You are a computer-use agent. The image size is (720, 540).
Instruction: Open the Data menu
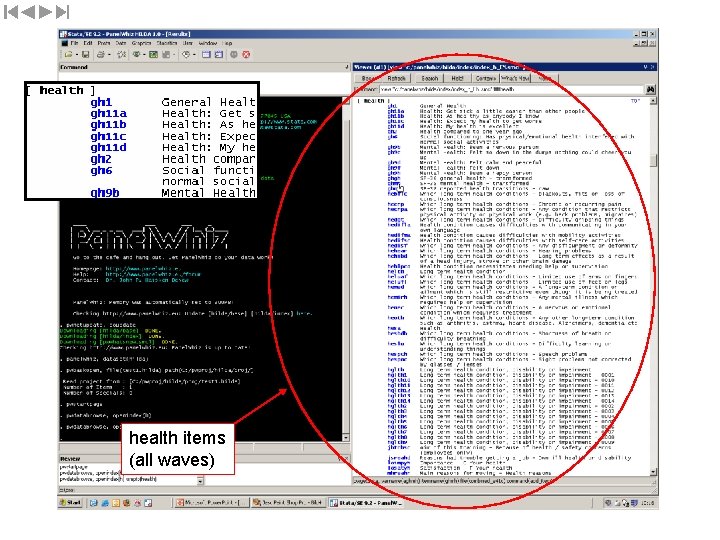(x=121, y=43)
